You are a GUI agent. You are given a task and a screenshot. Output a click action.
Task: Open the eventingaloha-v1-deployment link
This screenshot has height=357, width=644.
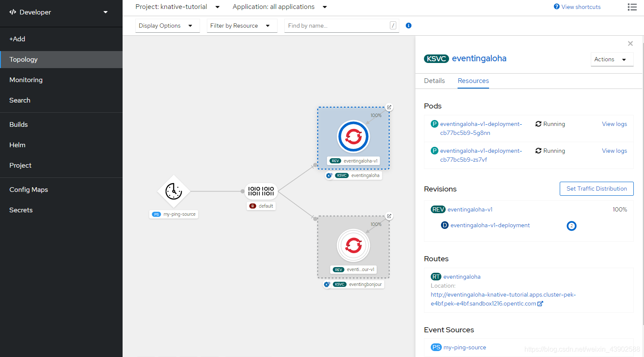(490, 225)
